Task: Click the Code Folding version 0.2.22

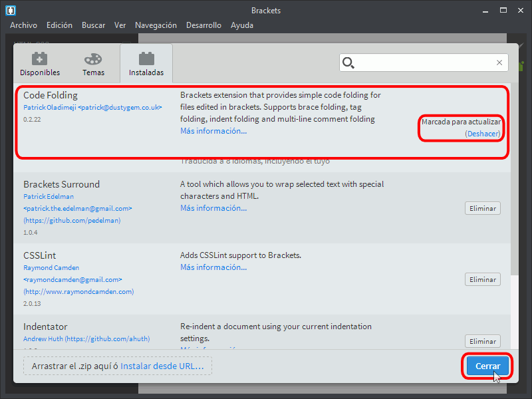Action: tap(32, 120)
